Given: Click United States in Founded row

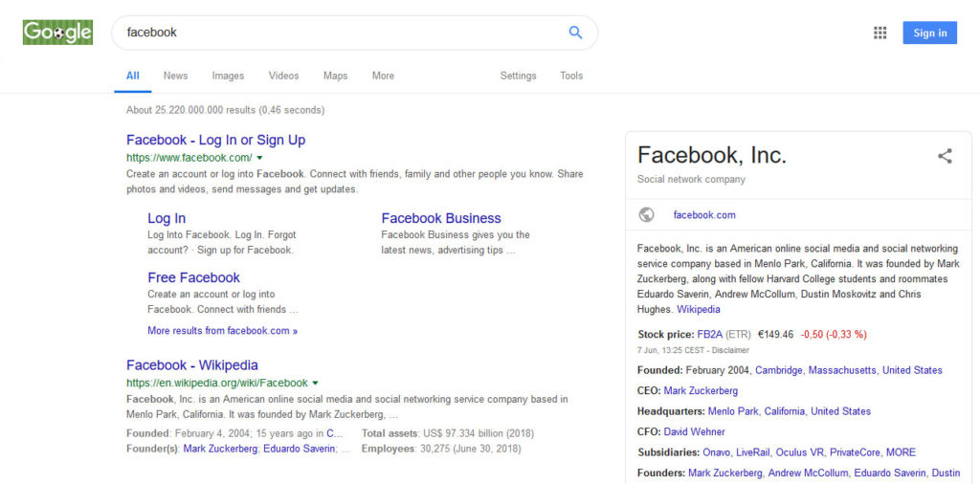Looking at the screenshot, I should 912,370.
